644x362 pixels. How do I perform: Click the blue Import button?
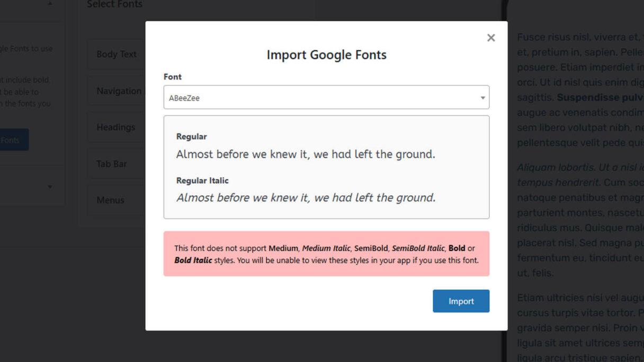coord(461,301)
